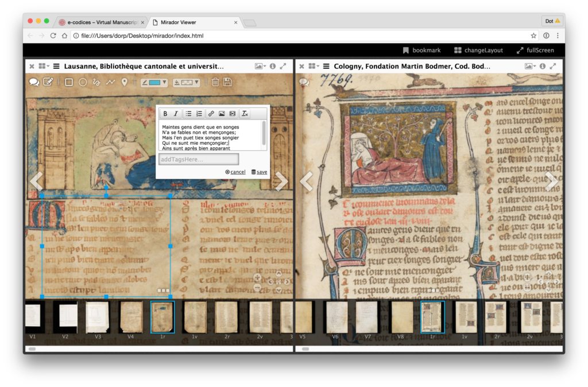Open Lausanne window layout grid dropdown

tap(44, 66)
